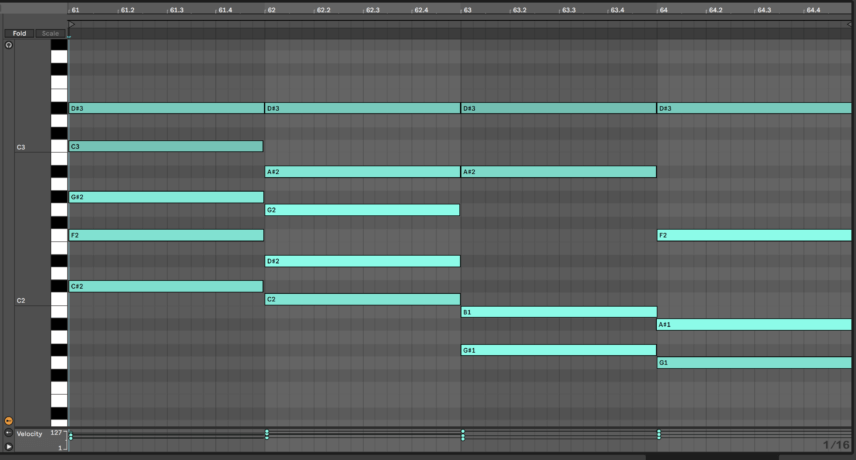Click beat 61.2 on the ruler
Image resolution: width=856 pixels, height=460 pixels.
coord(128,10)
